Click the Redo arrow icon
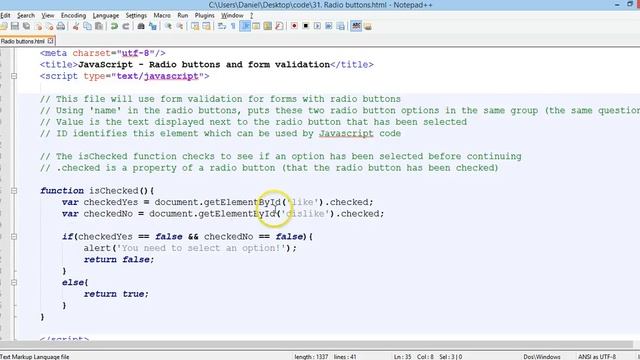The height and width of the screenshot is (360, 640). click(126, 27)
